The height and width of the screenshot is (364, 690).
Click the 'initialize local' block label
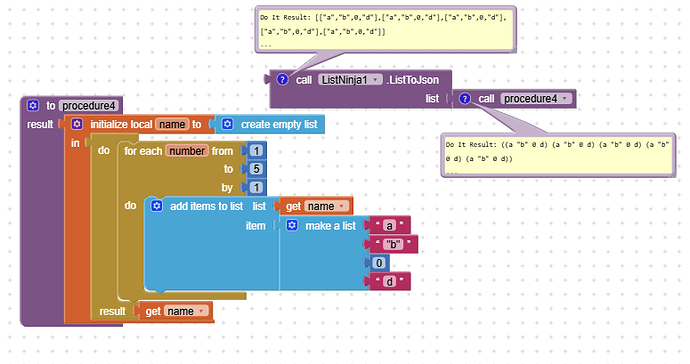[121, 124]
